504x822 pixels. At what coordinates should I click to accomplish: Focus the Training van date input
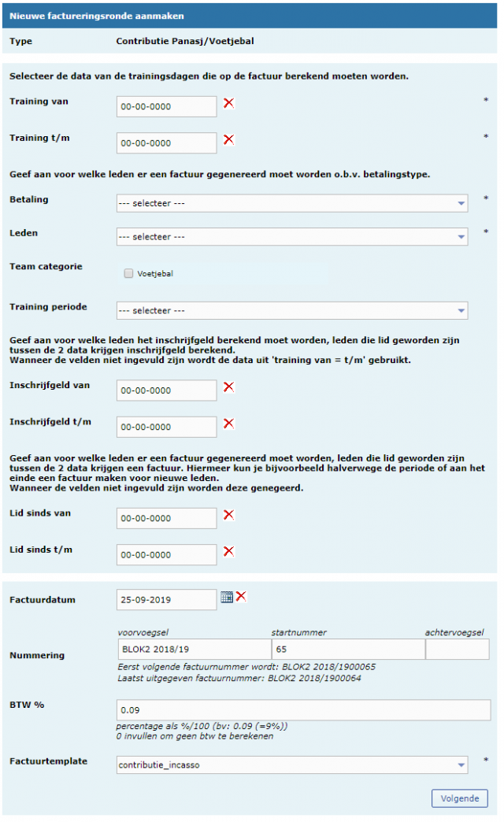(x=166, y=106)
